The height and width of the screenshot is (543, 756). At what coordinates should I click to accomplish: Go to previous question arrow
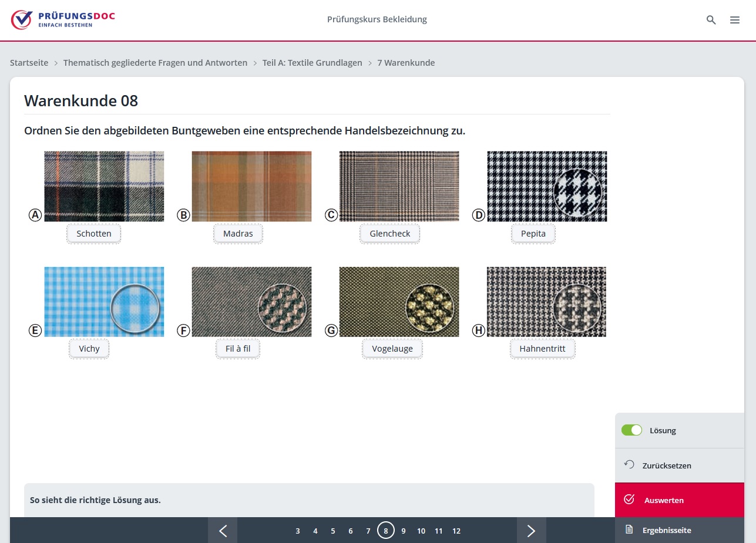point(223,531)
